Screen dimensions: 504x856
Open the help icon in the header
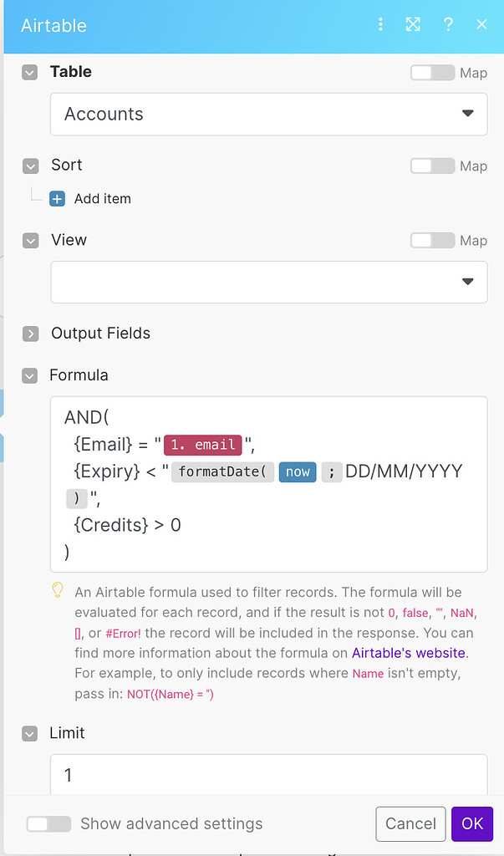448,25
